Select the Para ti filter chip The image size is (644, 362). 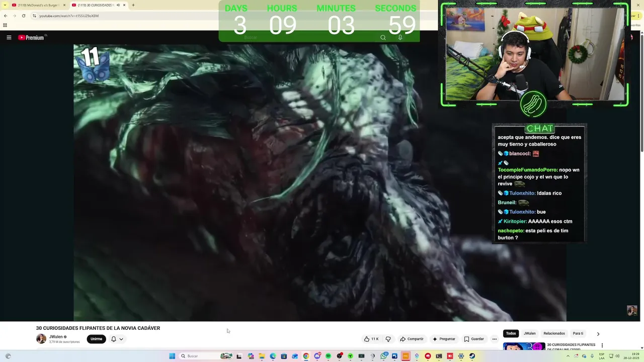578,333
